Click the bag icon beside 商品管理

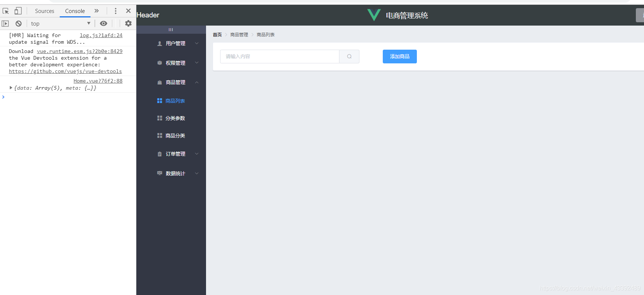(x=160, y=82)
